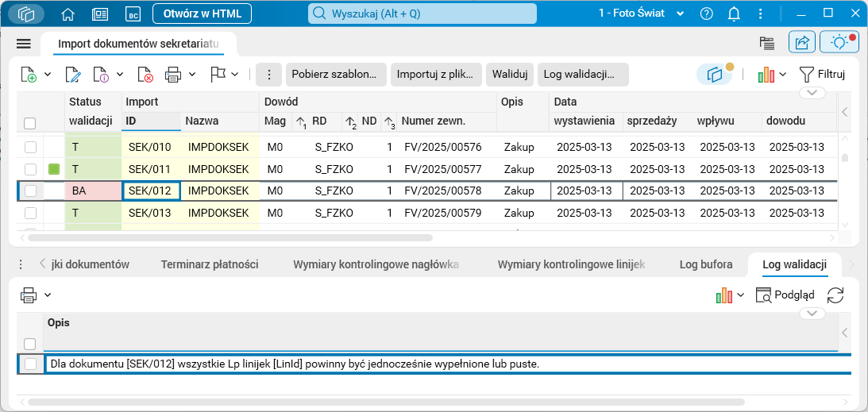Image resolution: width=868 pixels, height=412 pixels.
Task: Click the Log walidacji... toolbar button
Action: coord(583,75)
